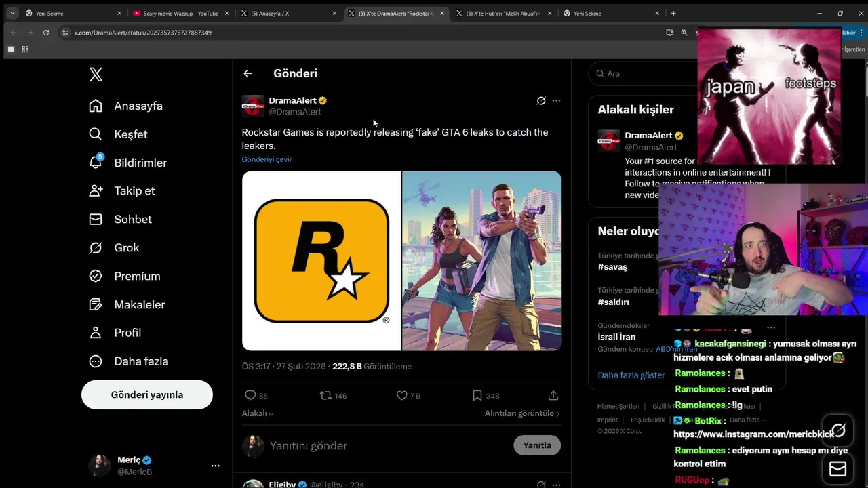Screen dimensions: 868x488
Task: Open Makaleler articles
Action: (x=127, y=304)
